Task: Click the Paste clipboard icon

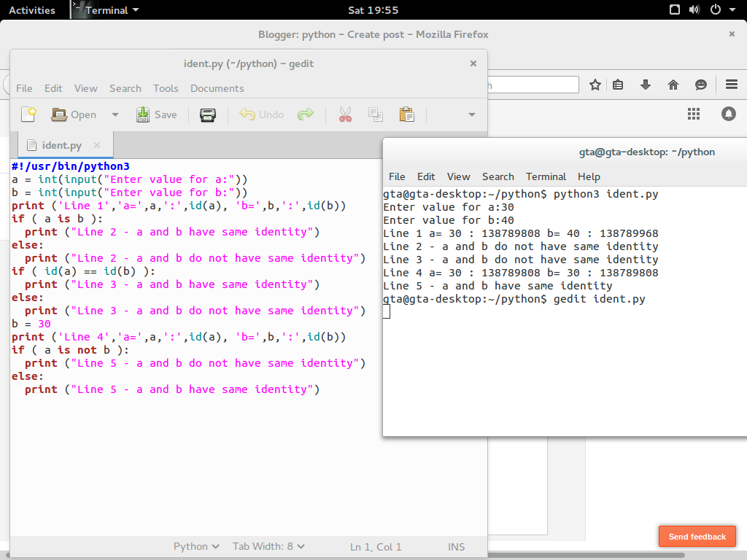Action: point(407,114)
